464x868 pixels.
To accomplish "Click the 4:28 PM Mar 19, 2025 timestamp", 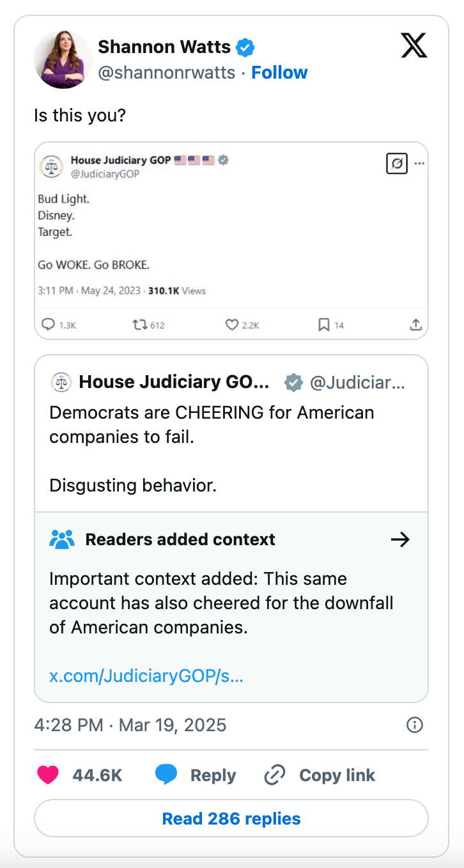I will pyautogui.click(x=130, y=725).
